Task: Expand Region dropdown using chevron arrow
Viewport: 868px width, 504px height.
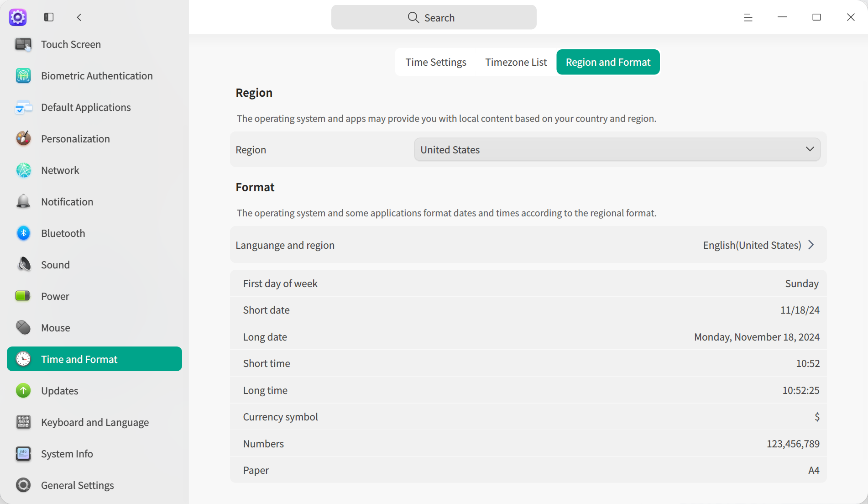Action: [810, 149]
